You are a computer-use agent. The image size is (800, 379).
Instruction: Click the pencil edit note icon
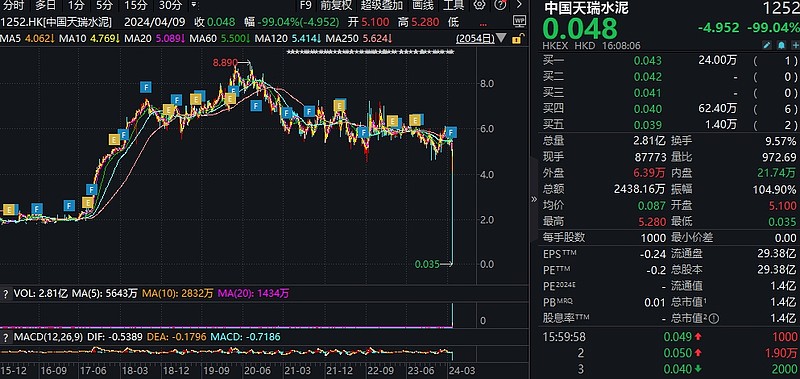(x=767, y=45)
